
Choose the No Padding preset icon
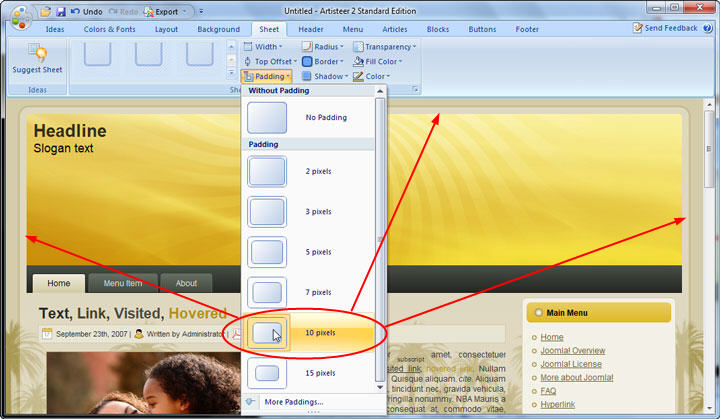(x=267, y=118)
